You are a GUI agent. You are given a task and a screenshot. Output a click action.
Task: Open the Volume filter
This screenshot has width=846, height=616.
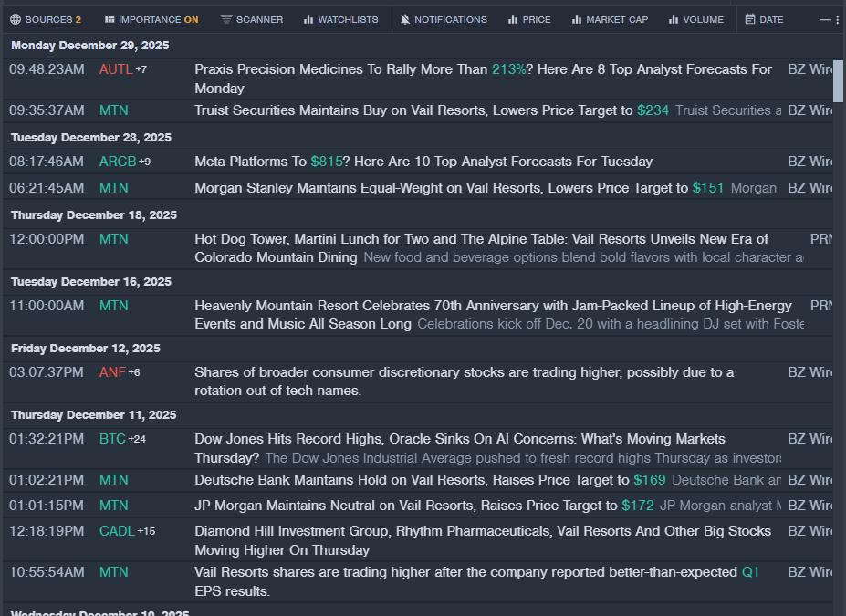click(x=695, y=19)
